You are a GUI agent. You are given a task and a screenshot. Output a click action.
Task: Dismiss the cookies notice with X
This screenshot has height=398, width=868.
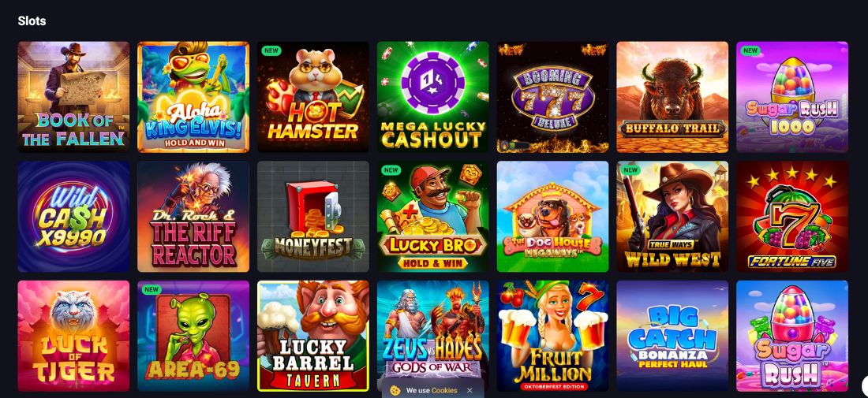(470, 390)
